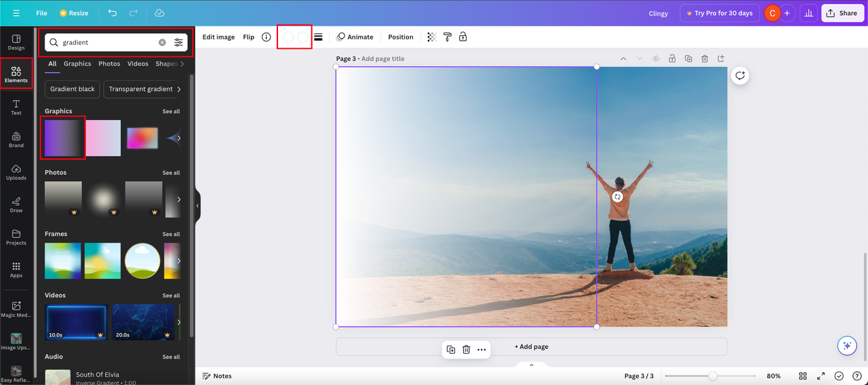Open the Draw sidebar panel
Image resolution: width=868 pixels, height=385 pixels.
click(16, 205)
